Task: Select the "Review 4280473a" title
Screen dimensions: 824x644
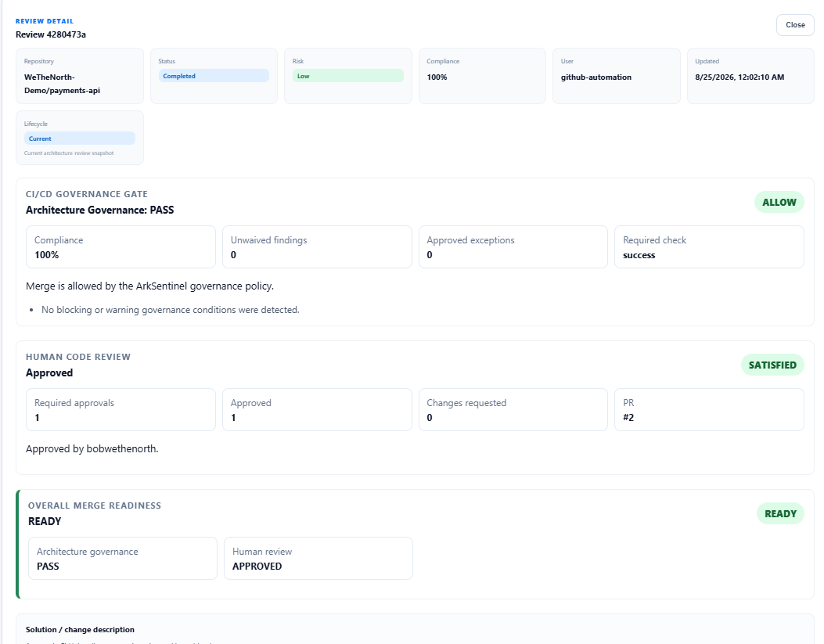Action: 51,34
